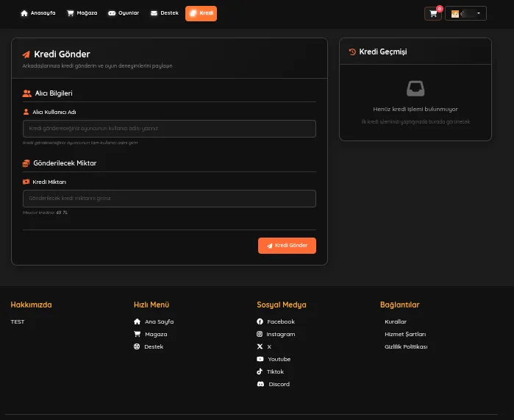The image size is (514, 420).
Task: Click the Youtube logo icon
Action: coord(260,359)
